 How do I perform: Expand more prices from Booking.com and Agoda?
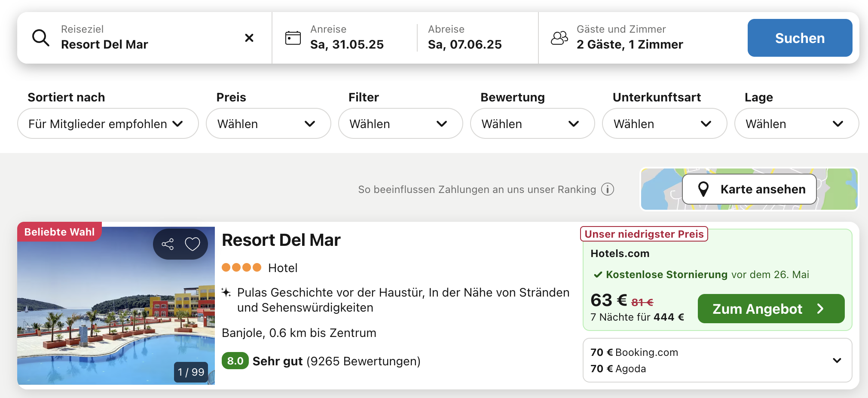pos(837,360)
